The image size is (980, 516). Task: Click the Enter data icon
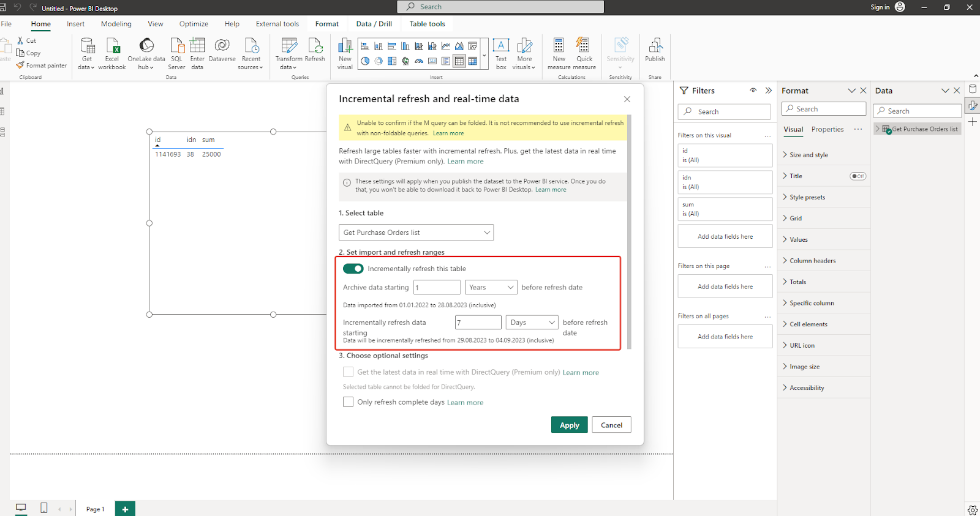197,53
